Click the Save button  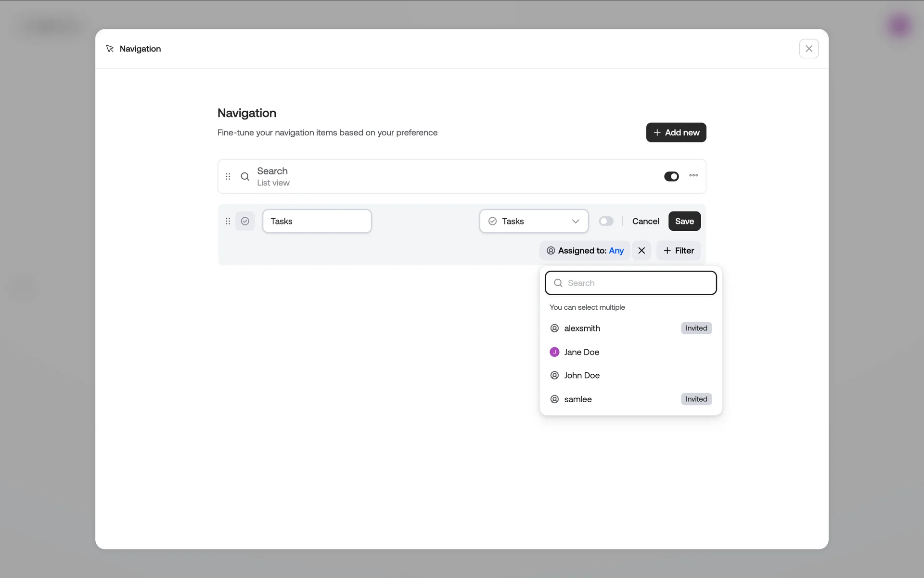(684, 221)
